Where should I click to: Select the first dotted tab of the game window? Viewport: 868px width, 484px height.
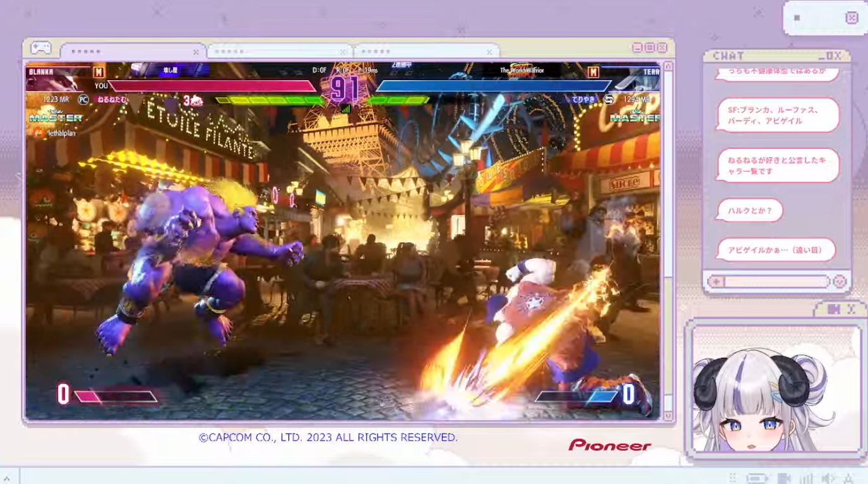pos(133,52)
